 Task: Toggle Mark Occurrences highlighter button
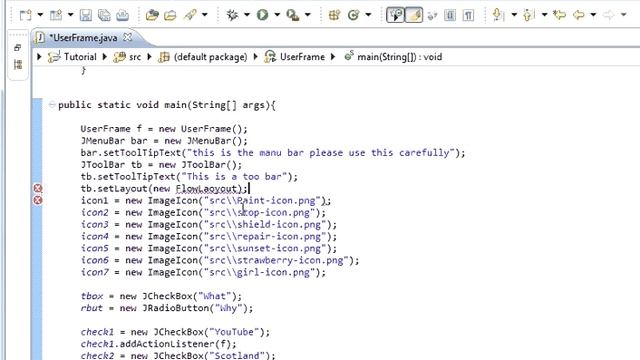tap(414, 15)
